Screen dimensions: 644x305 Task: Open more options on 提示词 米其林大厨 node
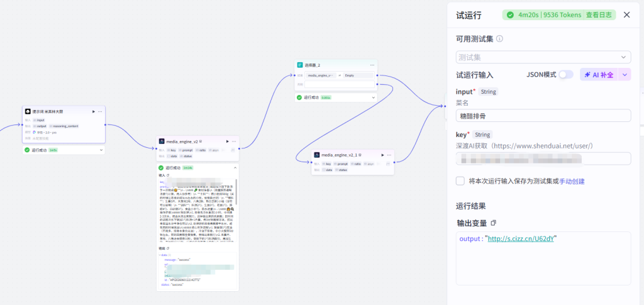pyautogui.click(x=100, y=111)
